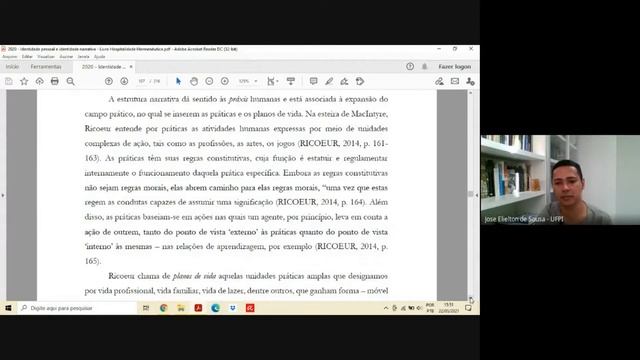Show hidden system tray icons

(x=386, y=308)
